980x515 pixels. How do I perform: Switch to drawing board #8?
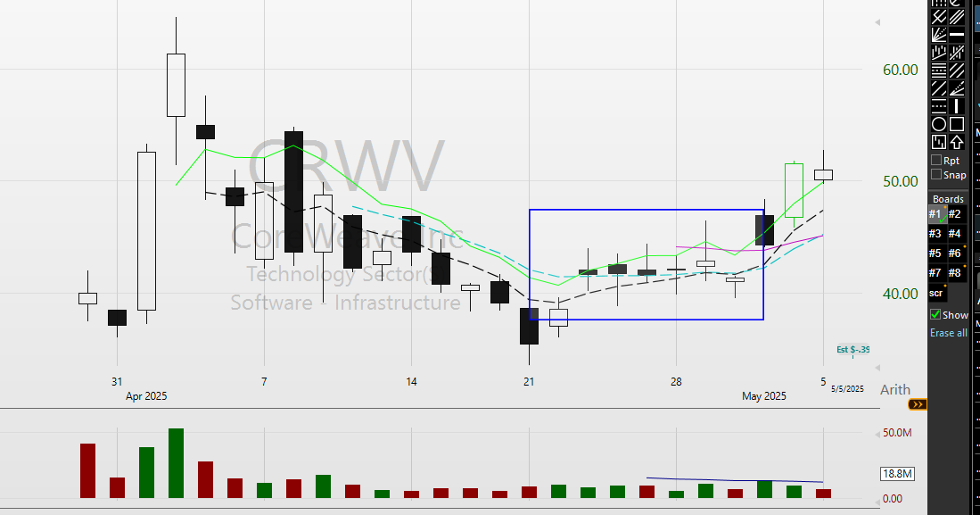(956, 273)
